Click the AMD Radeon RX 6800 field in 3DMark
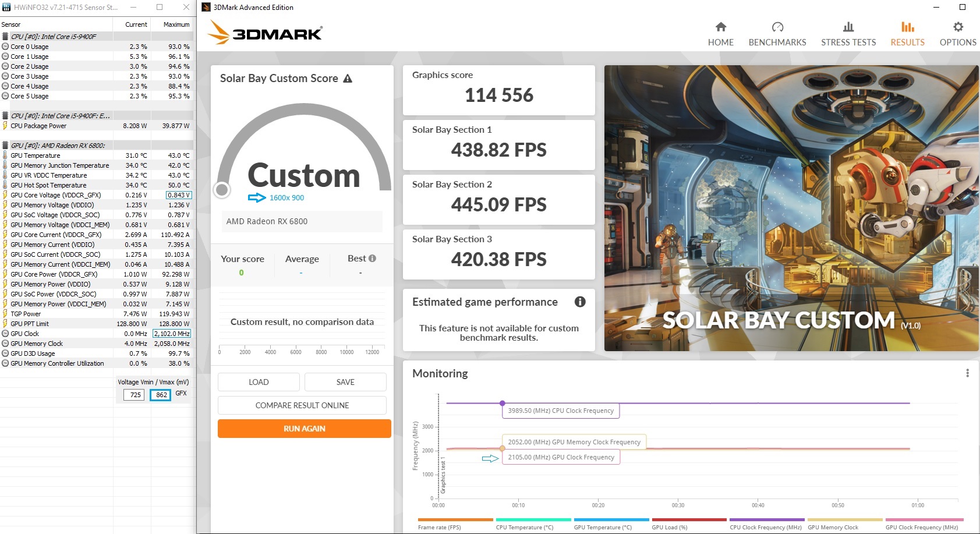Screen dimensions: 980x534 pos(302,221)
